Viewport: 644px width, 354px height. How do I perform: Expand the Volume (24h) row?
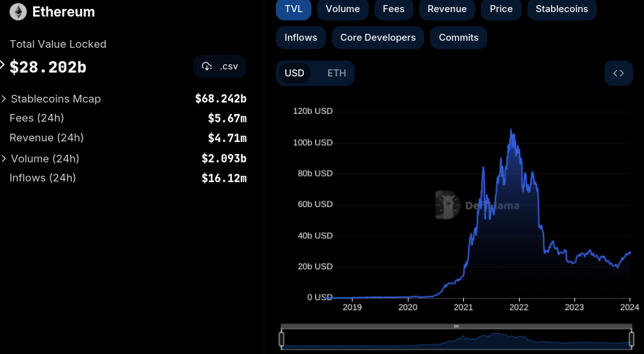4,159
